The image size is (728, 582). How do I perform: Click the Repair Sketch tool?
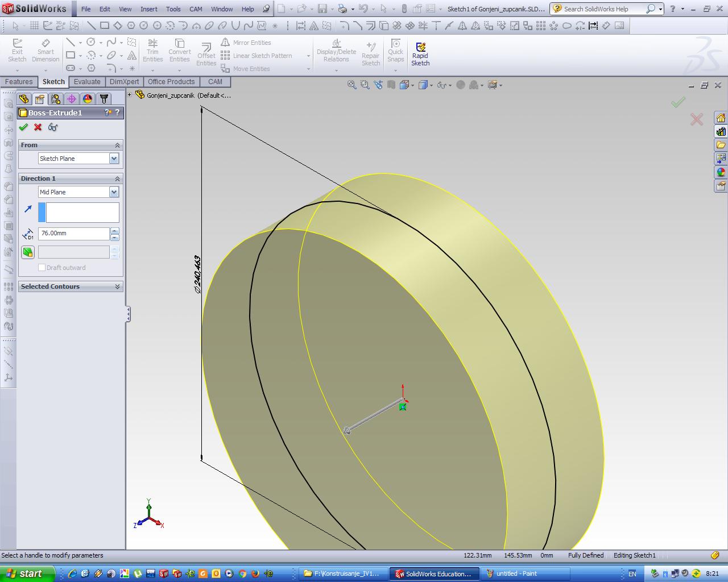(x=371, y=55)
